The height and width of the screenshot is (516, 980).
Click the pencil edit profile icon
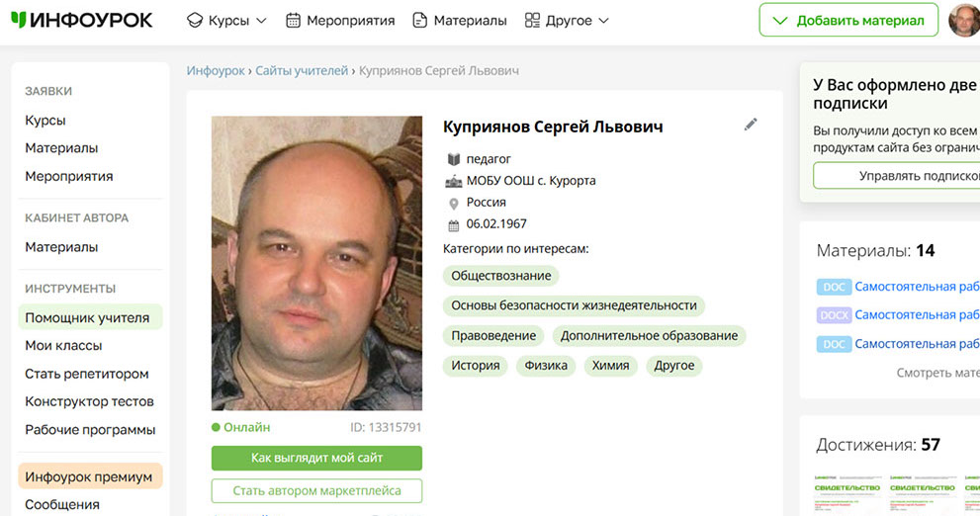coord(750,125)
